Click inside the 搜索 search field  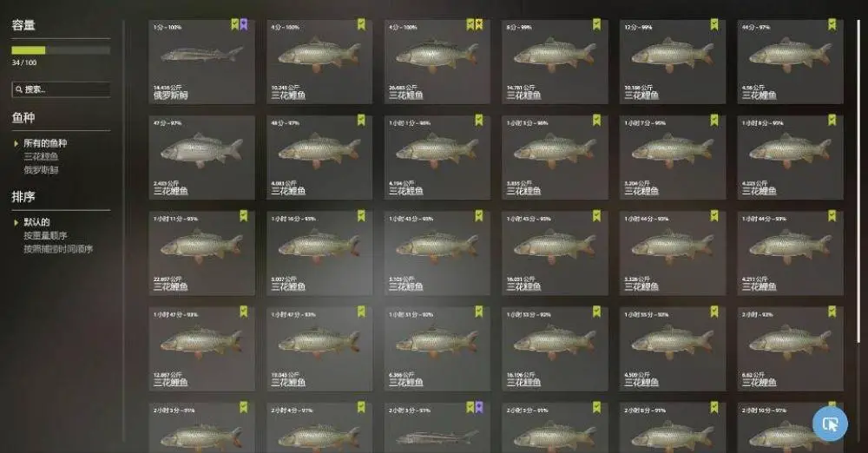pyautogui.click(x=61, y=89)
